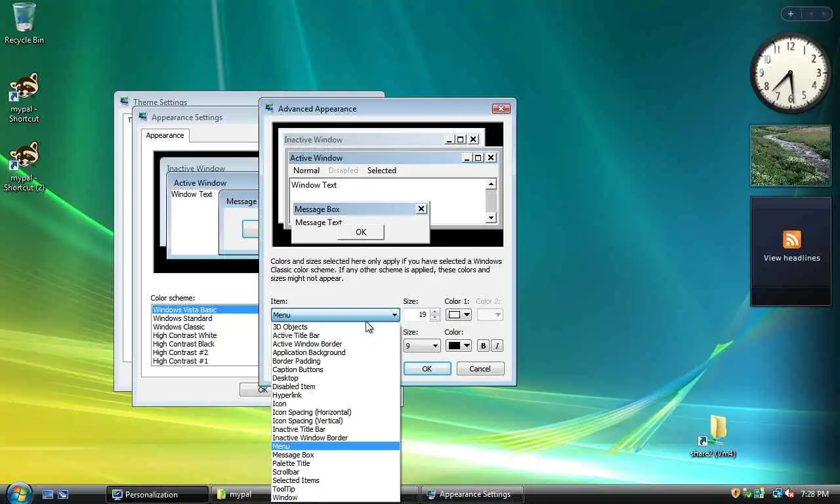Select the mypal - Shortcut (2) desktop icon
The image size is (840, 504).
point(24,167)
